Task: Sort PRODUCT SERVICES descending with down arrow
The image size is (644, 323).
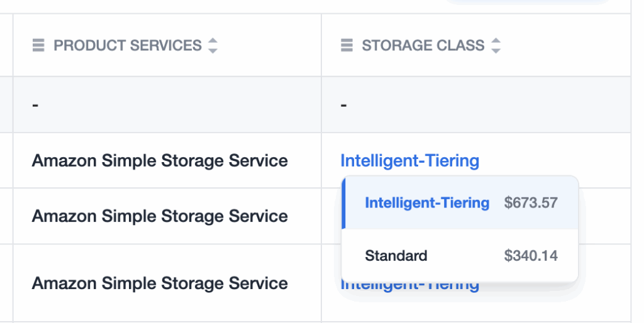Action: click(213, 50)
